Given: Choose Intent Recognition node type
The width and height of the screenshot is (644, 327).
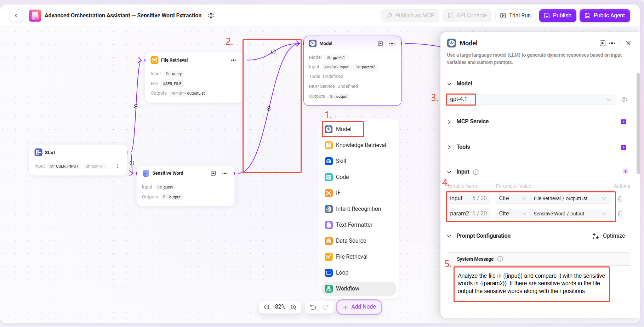Looking at the screenshot, I should pyautogui.click(x=358, y=209).
